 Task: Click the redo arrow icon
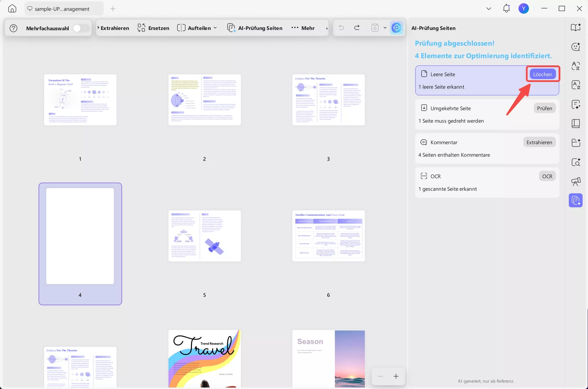point(357,28)
